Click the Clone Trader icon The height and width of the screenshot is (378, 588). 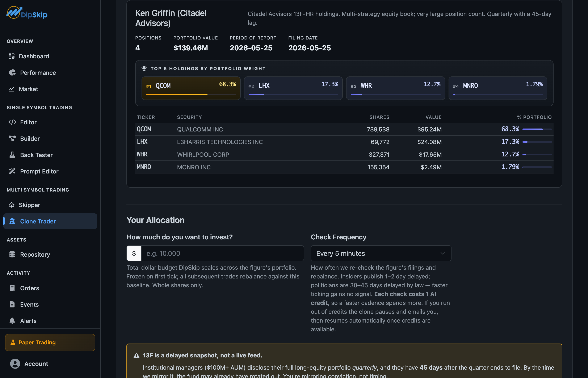coord(12,221)
